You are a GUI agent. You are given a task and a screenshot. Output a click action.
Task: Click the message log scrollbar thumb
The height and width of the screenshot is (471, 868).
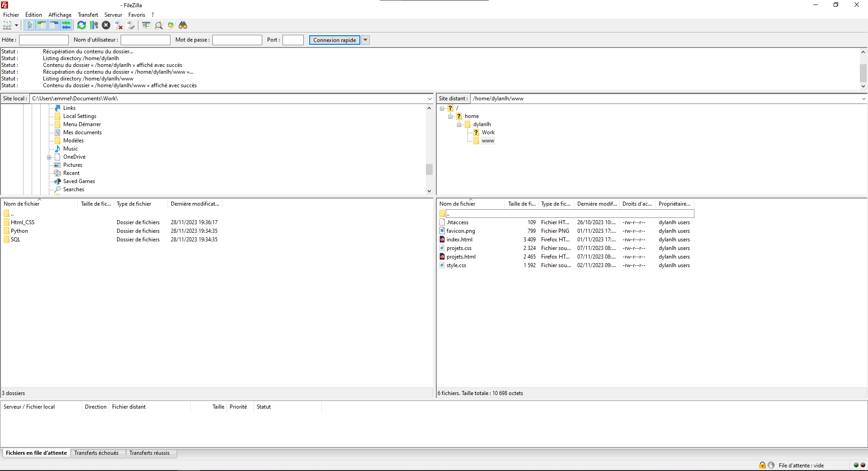(863, 73)
